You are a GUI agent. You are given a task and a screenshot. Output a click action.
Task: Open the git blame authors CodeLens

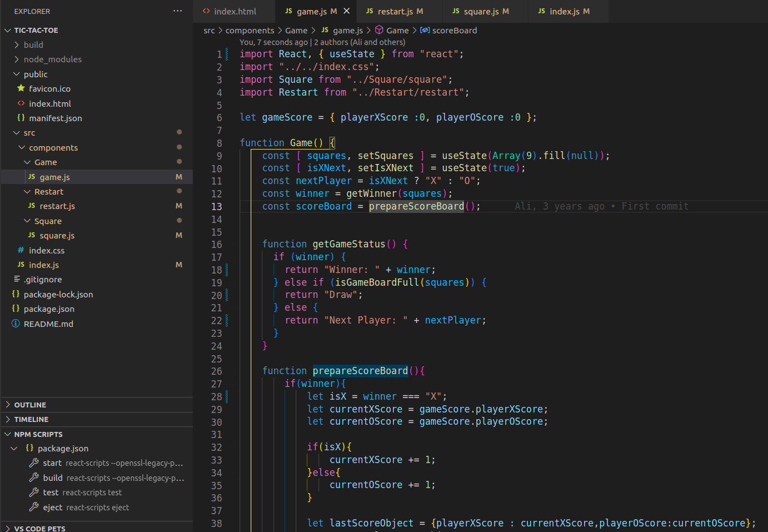tap(322, 42)
